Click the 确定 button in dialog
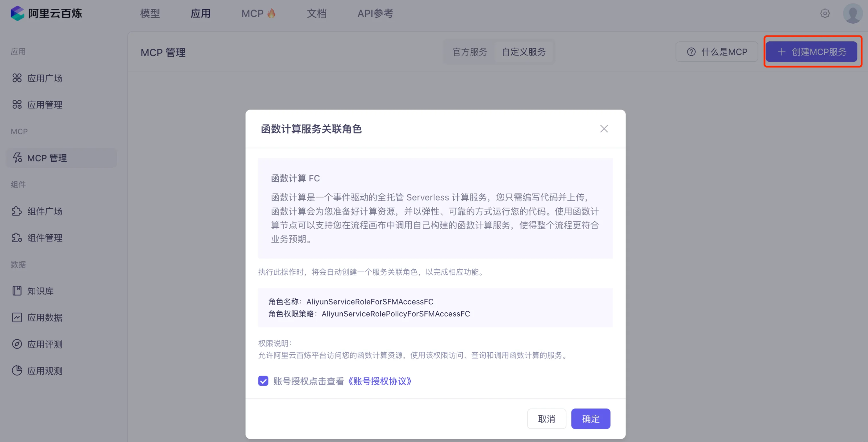This screenshot has height=442, width=868. pyautogui.click(x=590, y=419)
